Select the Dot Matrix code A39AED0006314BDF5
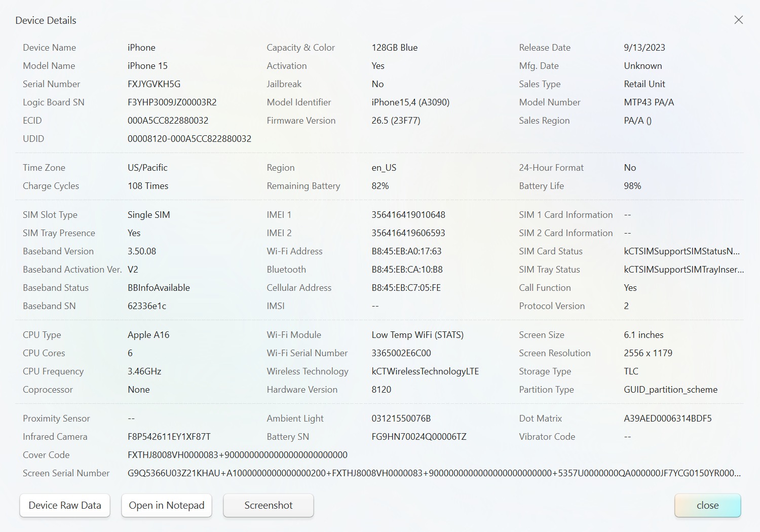The image size is (760, 532). (668, 419)
